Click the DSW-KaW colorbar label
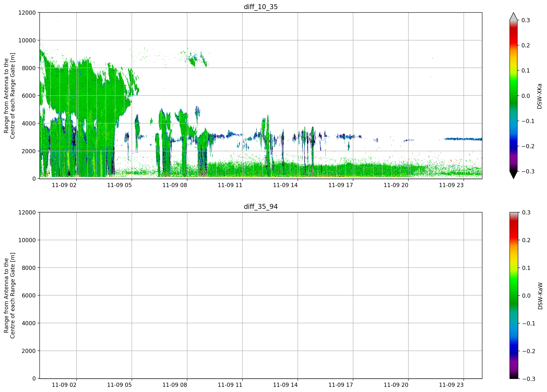Image resolution: width=547 pixels, height=392 pixels. pos(540,296)
